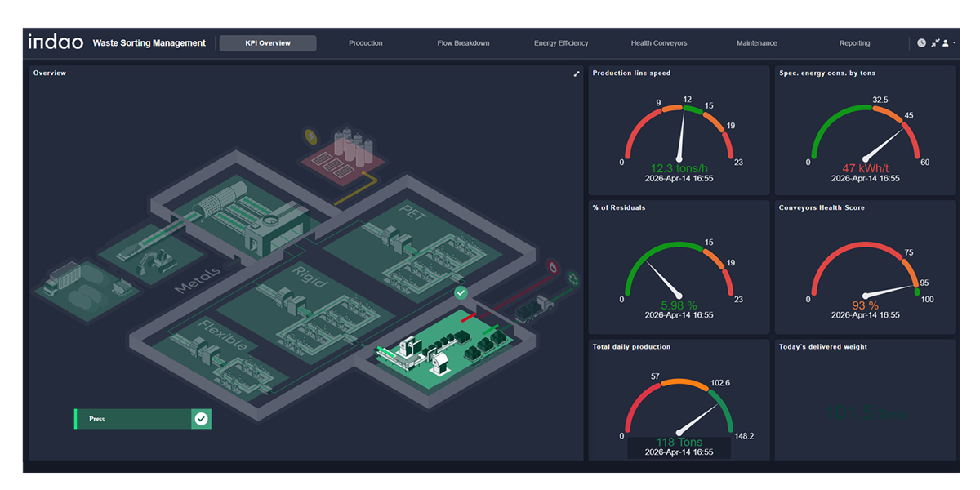
Task: Switch to the Production tab
Action: tap(365, 43)
